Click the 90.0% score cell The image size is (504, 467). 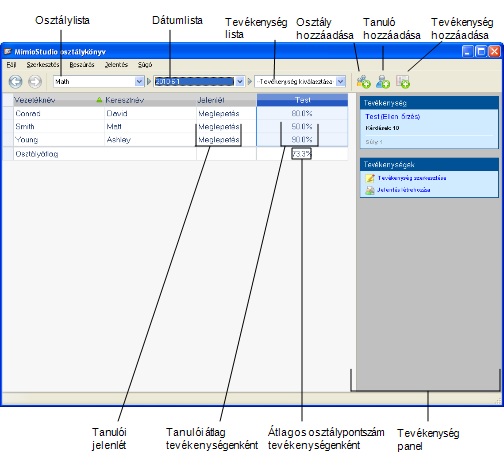pyautogui.click(x=302, y=139)
